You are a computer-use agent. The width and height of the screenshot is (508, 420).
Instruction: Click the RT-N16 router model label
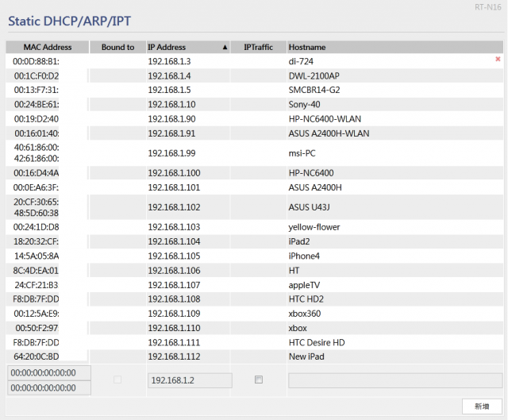[x=487, y=7]
